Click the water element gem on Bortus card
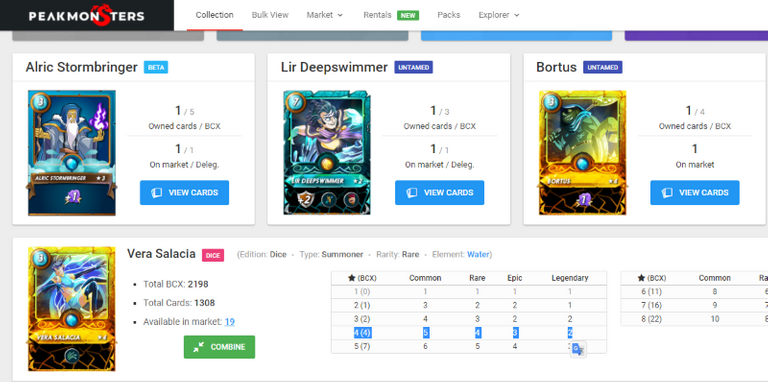Screen dimensions: 768x382 coord(582,164)
